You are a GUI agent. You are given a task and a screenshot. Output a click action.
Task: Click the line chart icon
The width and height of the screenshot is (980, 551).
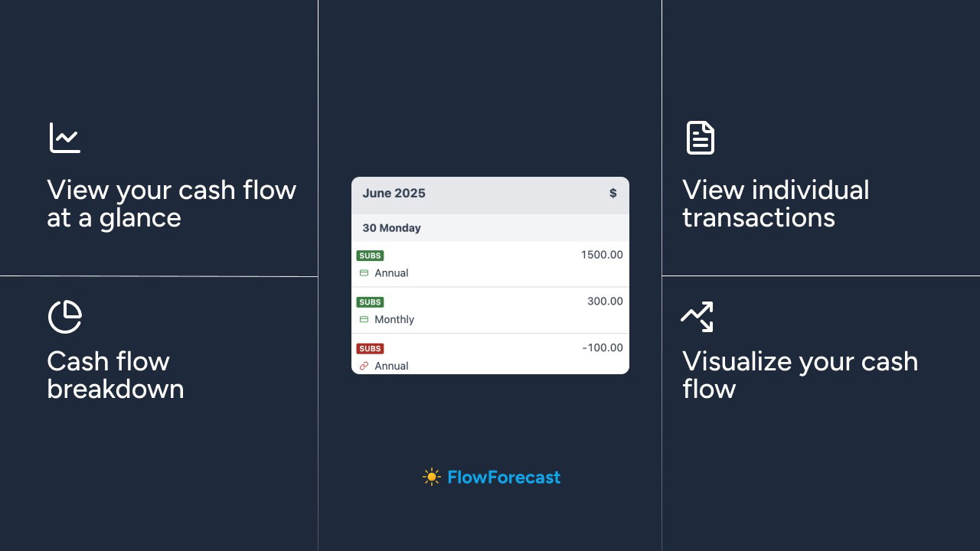tap(65, 138)
